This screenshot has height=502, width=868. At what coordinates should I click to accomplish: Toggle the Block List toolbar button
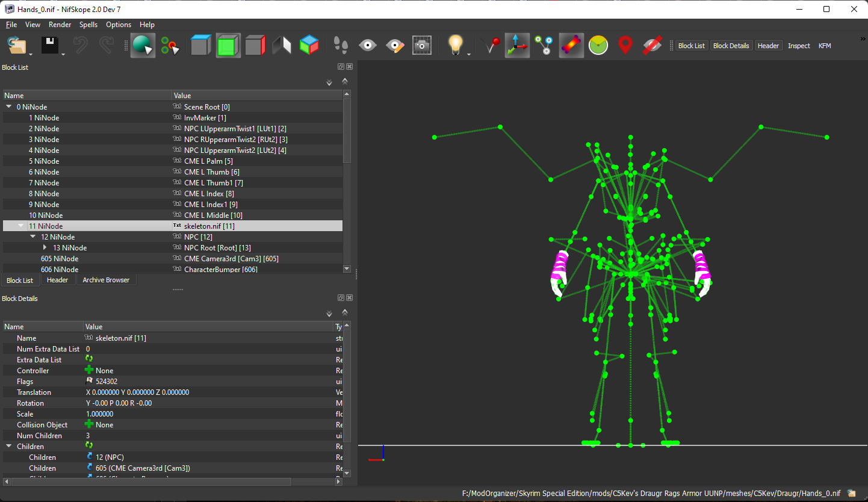pos(692,46)
